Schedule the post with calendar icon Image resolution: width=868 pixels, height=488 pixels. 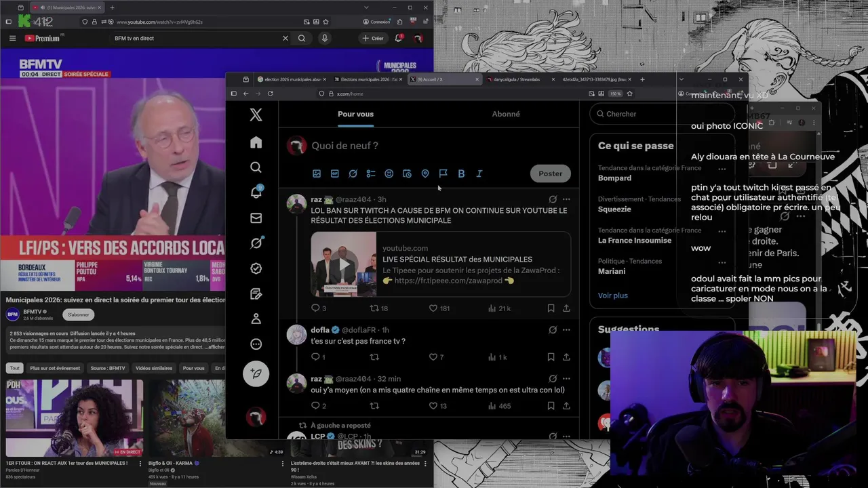pyautogui.click(x=407, y=174)
